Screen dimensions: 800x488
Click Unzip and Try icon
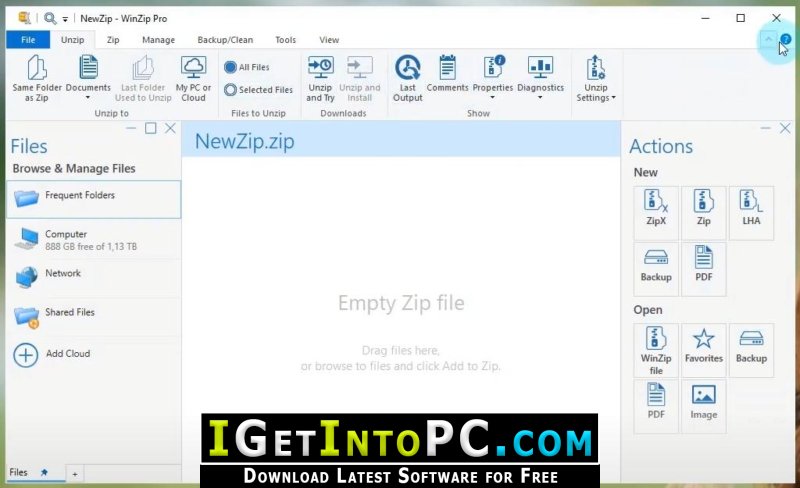[320, 67]
